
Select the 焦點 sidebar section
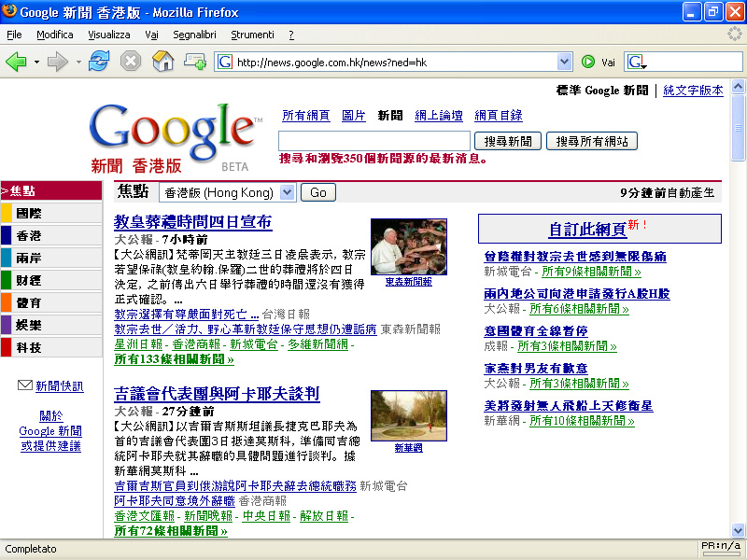(51, 191)
